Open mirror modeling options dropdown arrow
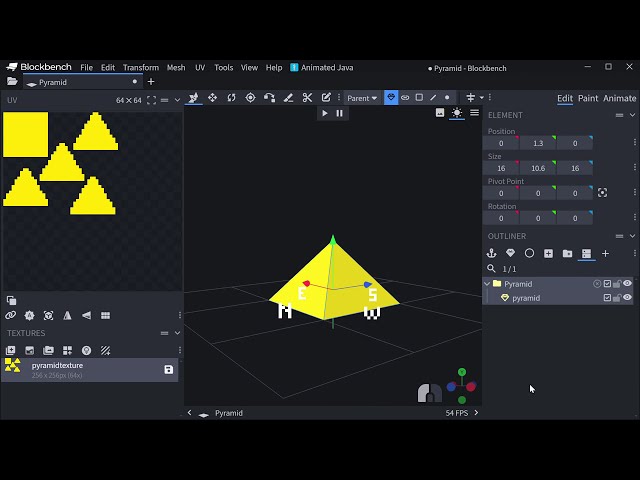The height and width of the screenshot is (480, 640). click(x=482, y=98)
